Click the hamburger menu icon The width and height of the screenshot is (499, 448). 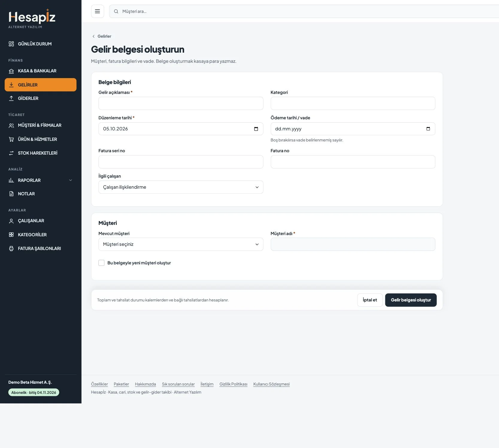(97, 11)
